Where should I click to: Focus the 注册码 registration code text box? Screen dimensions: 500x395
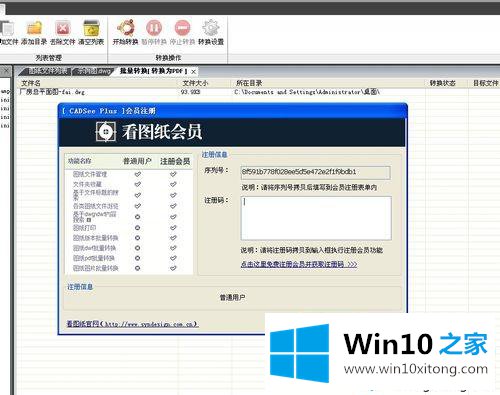click(x=316, y=218)
